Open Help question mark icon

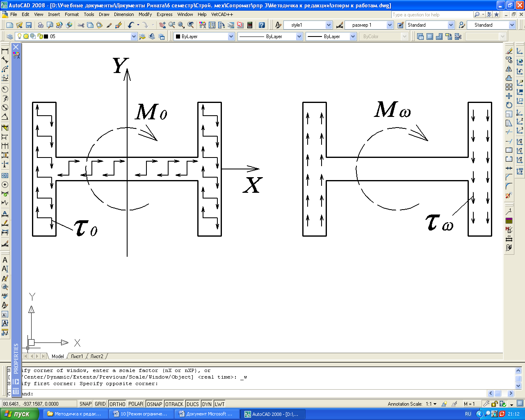[262, 25]
